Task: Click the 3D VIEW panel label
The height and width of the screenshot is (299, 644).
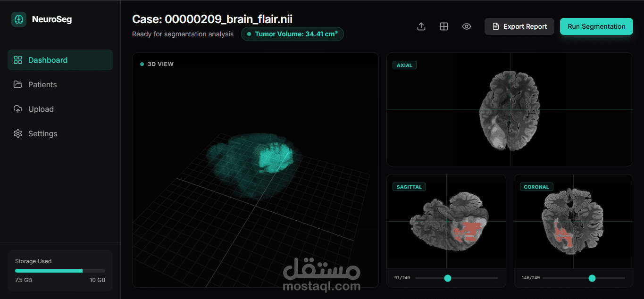Action: [160, 64]
